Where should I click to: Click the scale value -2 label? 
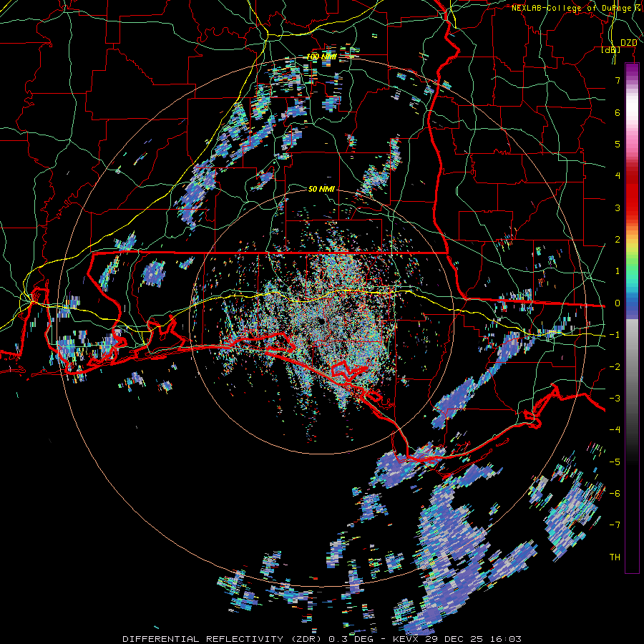coord(615,366)
